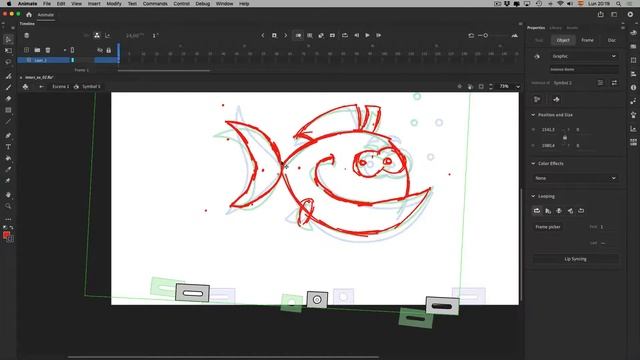The image size is (640, 360).
Task: Click the create tween icon
Action: [x=321, y=36]
